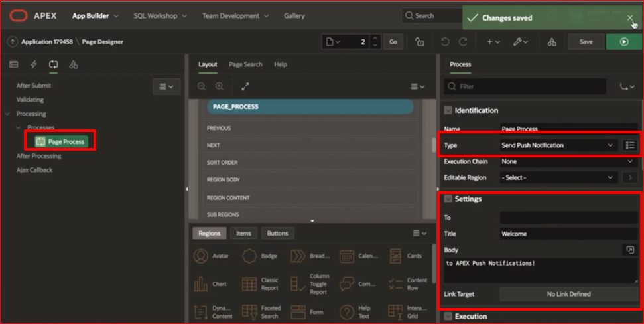
Task: Dismiss the Changes saved notification
Action: [x=630, y=18]
